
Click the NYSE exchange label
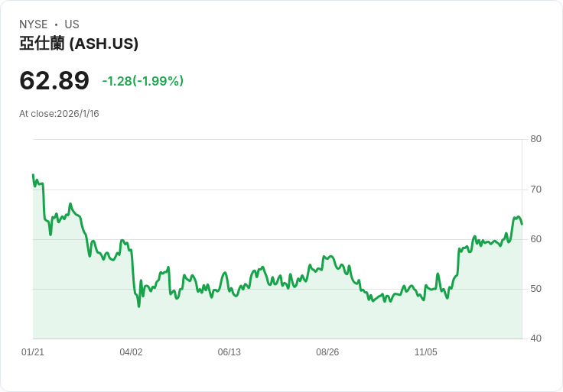coord(34,24)
